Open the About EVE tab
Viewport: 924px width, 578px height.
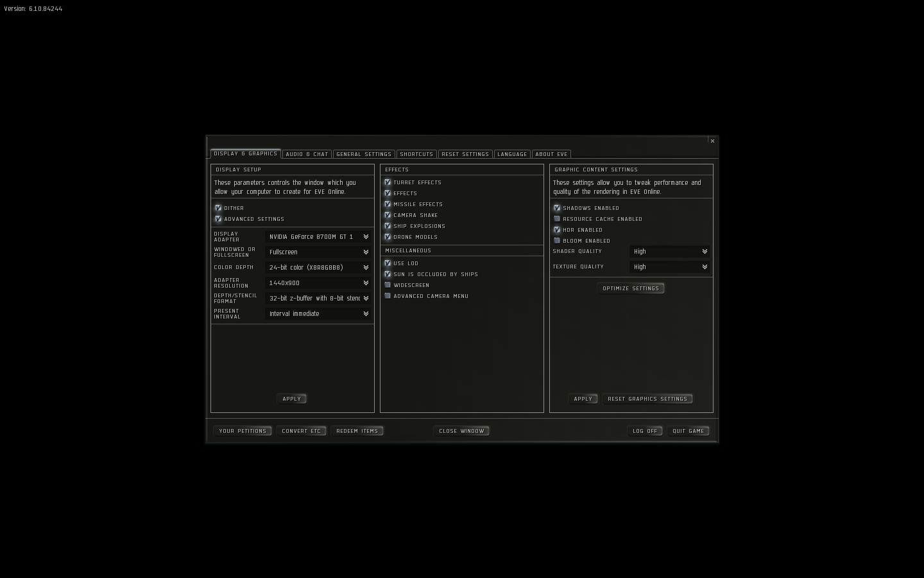point(551,154)
